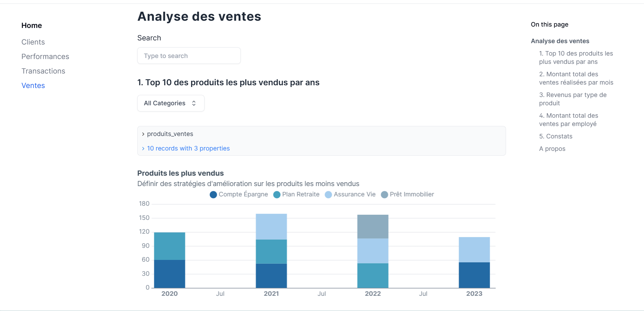This screenshot has width=644, height=311.
Task: Click the "Type to search" input field
Action: click(x=189, y=56)
